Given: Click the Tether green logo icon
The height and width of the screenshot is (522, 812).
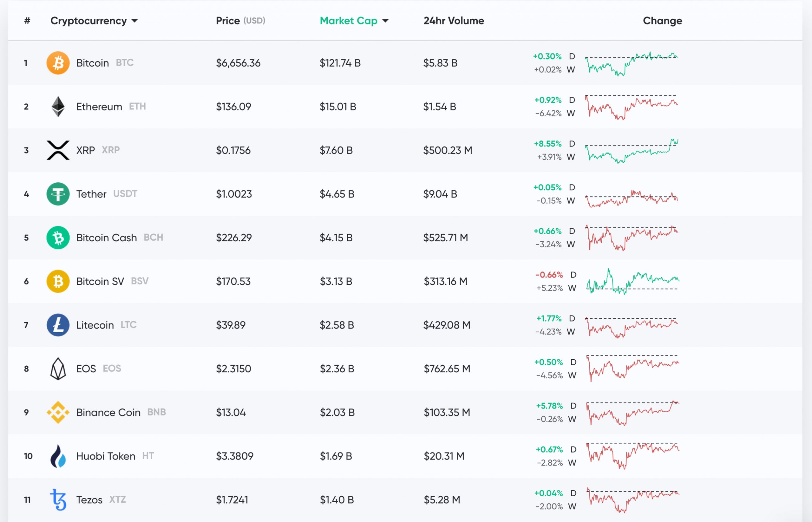Looking at the screenshot, I should (58, 194).
